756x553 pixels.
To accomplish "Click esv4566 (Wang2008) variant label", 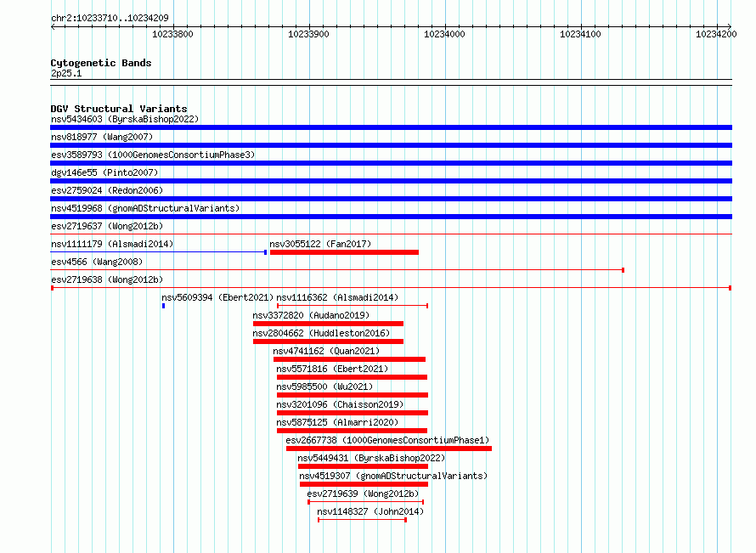I will click(x=97, y=262).
